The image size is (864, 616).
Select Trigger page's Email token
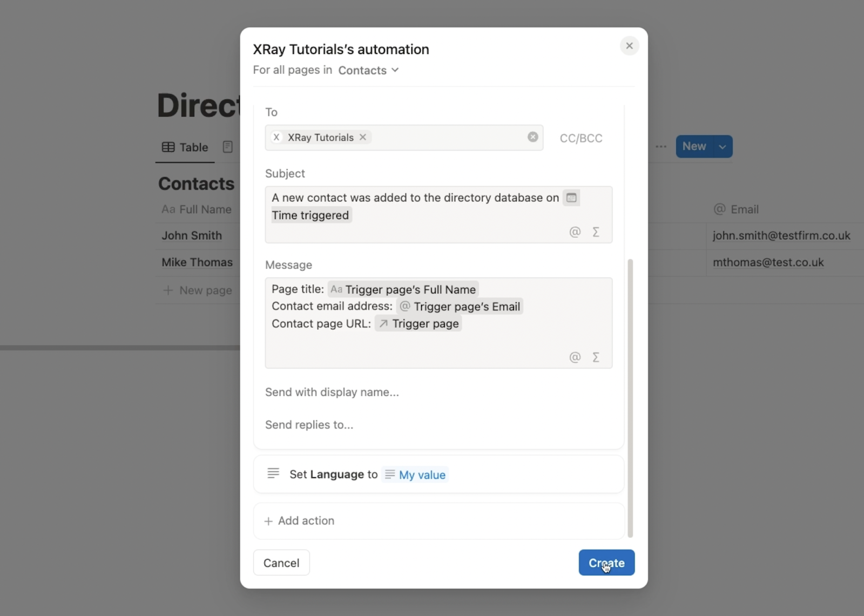(460, 307)
